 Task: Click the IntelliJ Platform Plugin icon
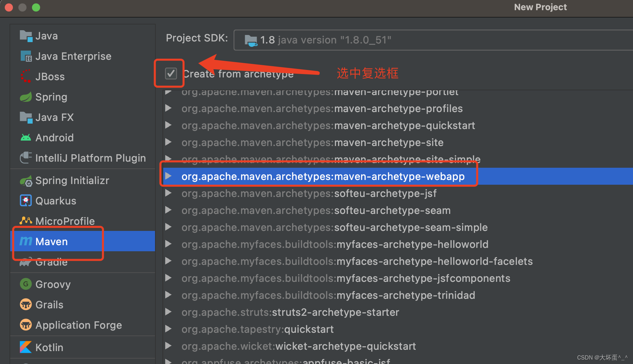pyautogui.click(x=26, y=158)
